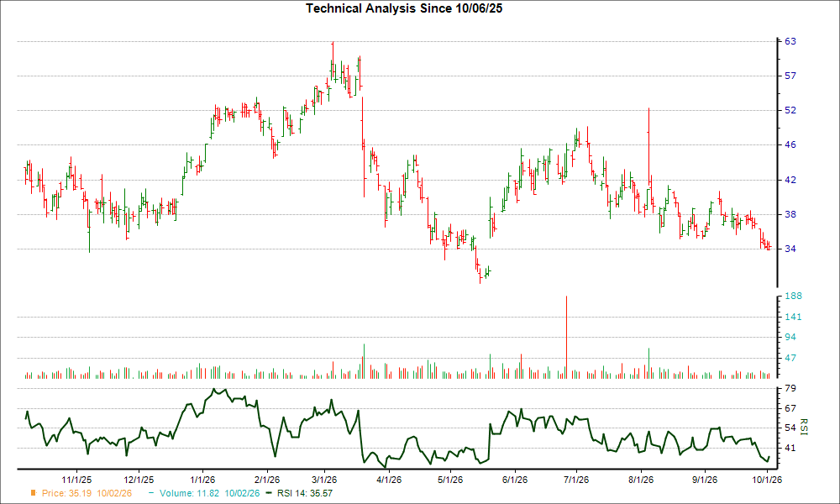Click the date label 2/1/26
The width and height of the screenshot is (840, 504).
coord(267,480)
